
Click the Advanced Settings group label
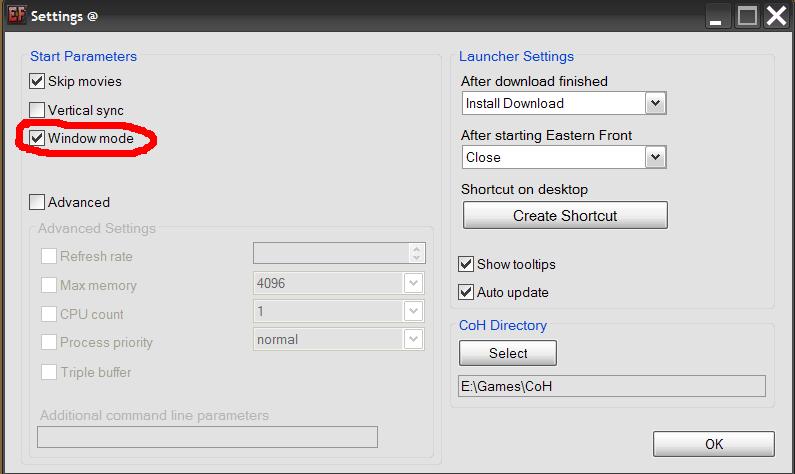coord(97,229)
